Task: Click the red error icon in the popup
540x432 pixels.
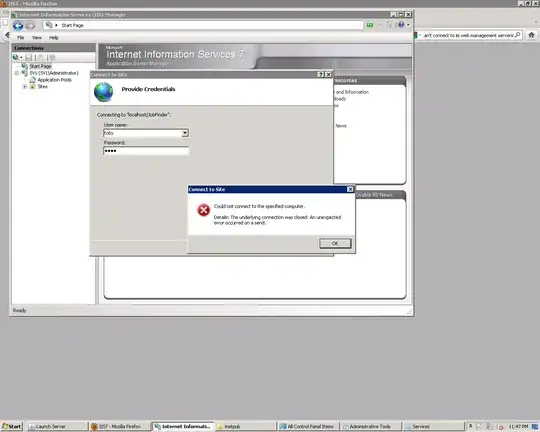Action: [x=203, y=210]
